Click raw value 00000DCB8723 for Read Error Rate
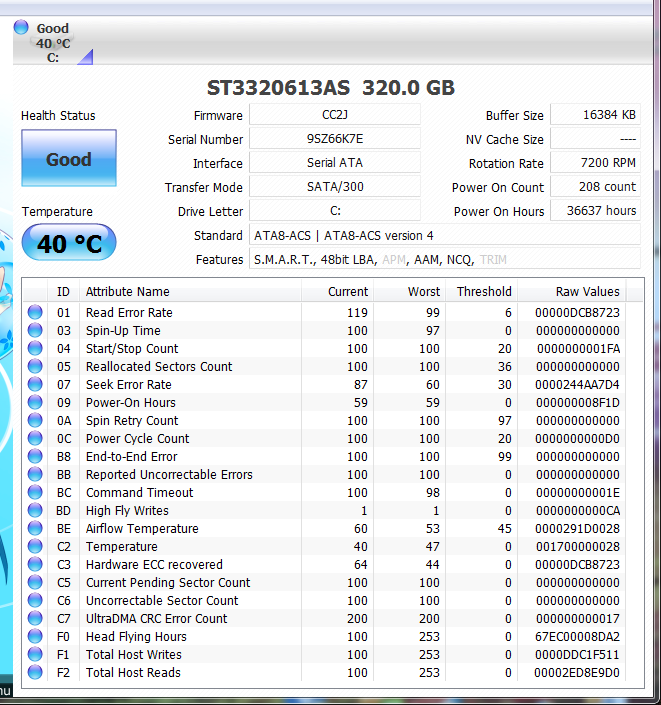 point(577,312)
